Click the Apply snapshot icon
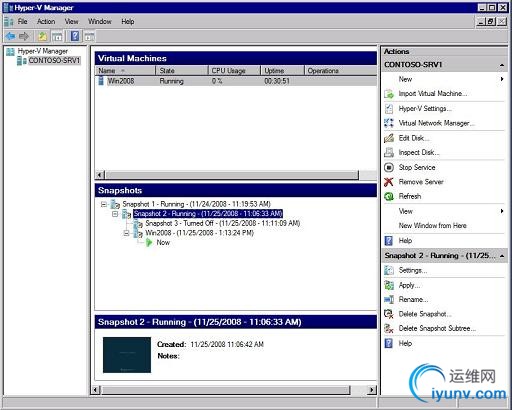 389,285
